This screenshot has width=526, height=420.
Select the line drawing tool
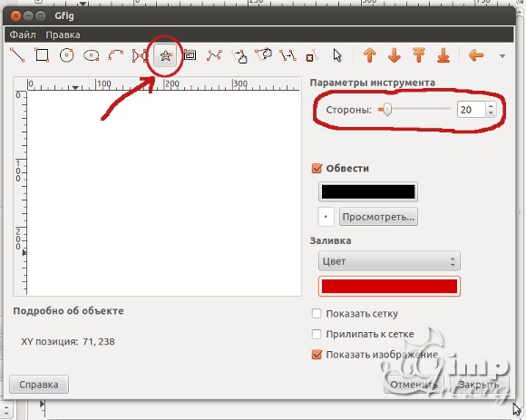pos(17,55)
